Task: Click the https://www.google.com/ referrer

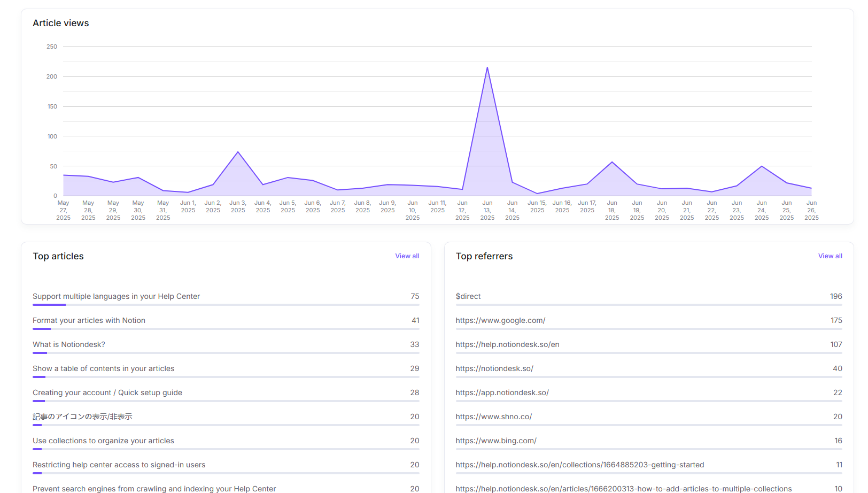Action: click(x=500, y=320)
